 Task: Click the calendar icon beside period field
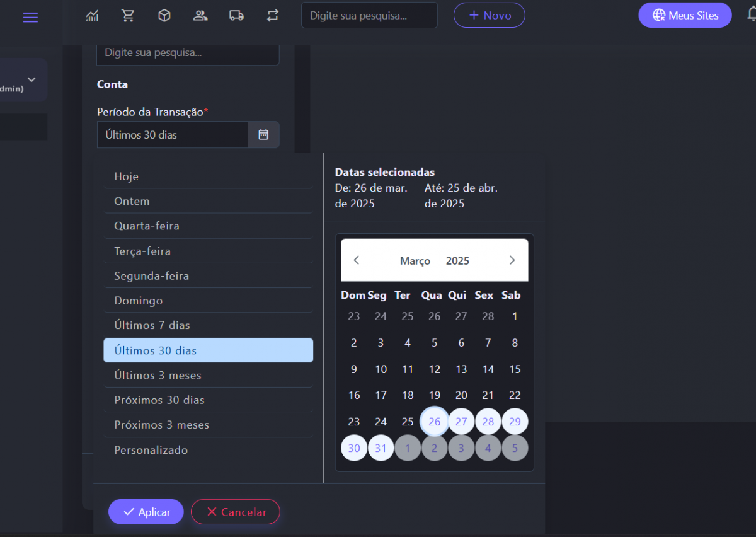(263, 134)
